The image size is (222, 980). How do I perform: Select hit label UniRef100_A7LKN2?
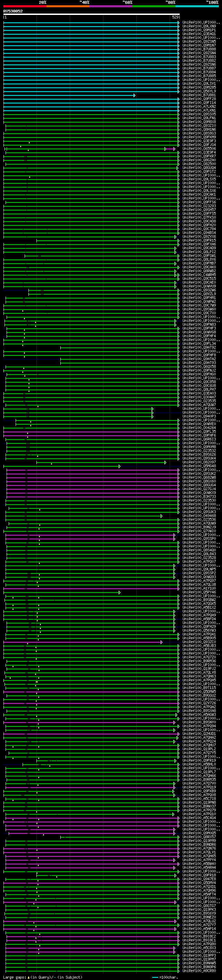[x=199, y=106]
